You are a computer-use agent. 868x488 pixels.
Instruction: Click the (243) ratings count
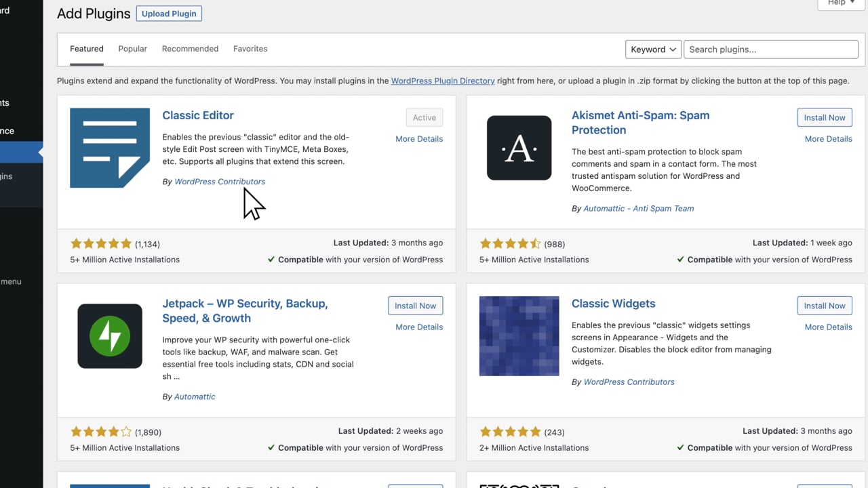(554, 432)
